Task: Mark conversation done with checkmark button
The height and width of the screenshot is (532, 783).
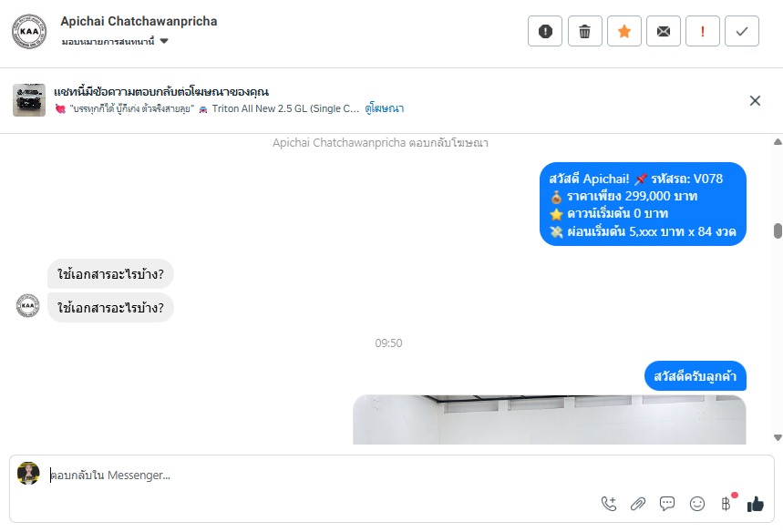Action: [742, 32]
